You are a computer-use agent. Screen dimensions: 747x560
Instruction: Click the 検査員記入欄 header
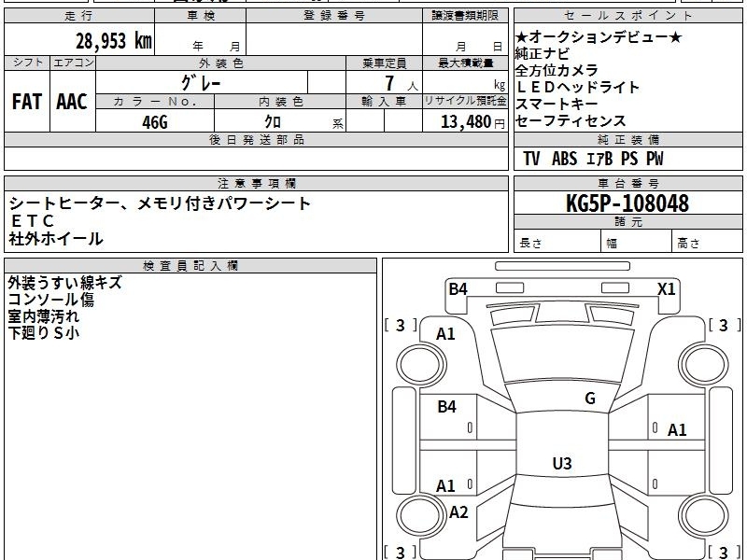[x=190, y=266]
